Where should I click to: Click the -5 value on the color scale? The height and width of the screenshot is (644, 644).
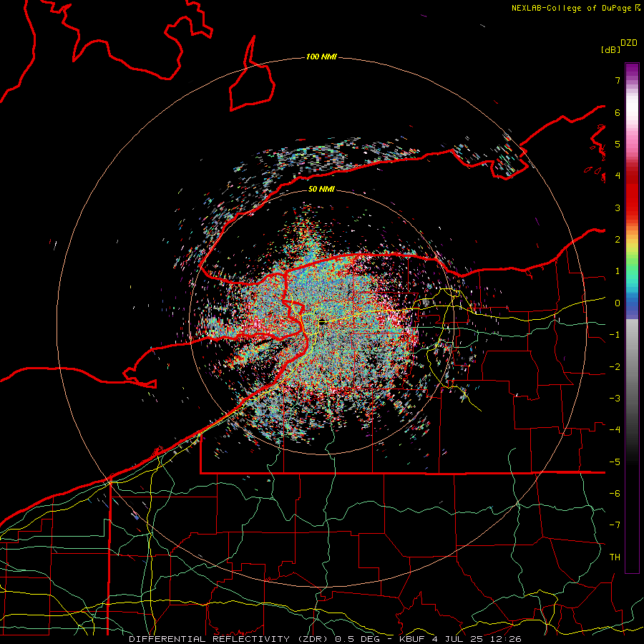(615, 462)
